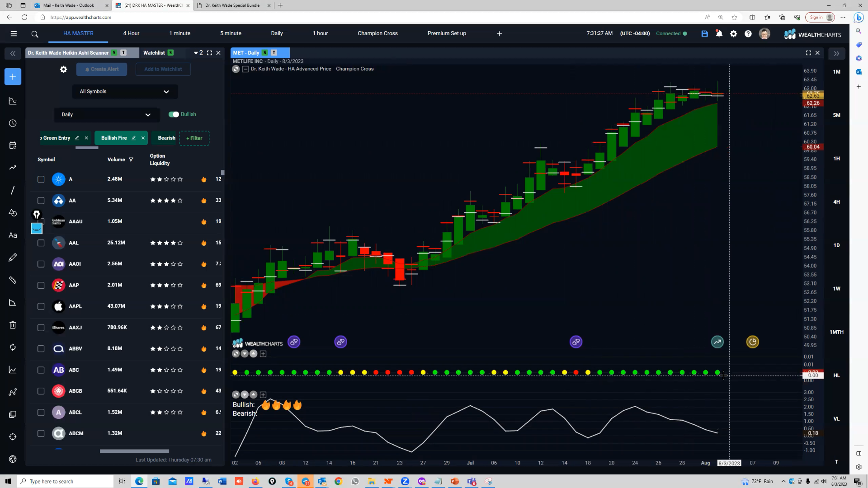Edit the Bullish Fire filter pencil

(x=133, y=138)
